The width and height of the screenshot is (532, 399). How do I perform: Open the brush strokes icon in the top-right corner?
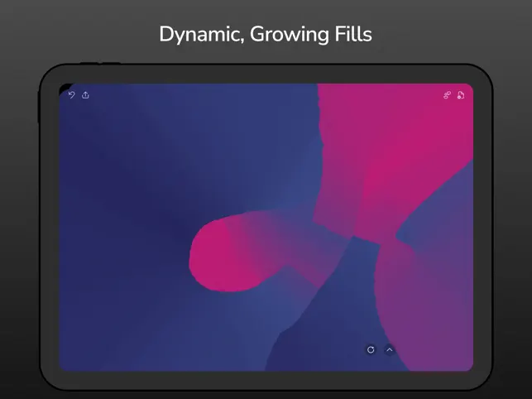click(x=447, y=95)
